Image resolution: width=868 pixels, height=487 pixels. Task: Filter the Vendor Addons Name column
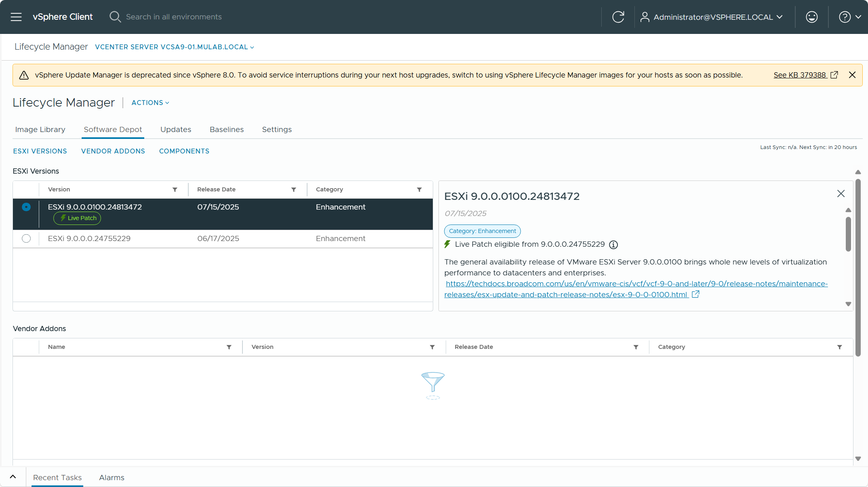(x=229, y=347)
